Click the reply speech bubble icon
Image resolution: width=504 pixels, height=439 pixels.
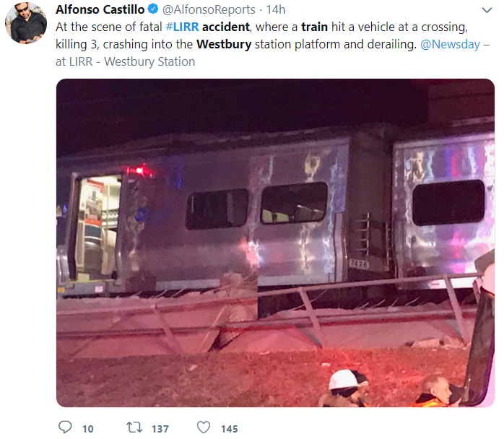coord(65,427)
